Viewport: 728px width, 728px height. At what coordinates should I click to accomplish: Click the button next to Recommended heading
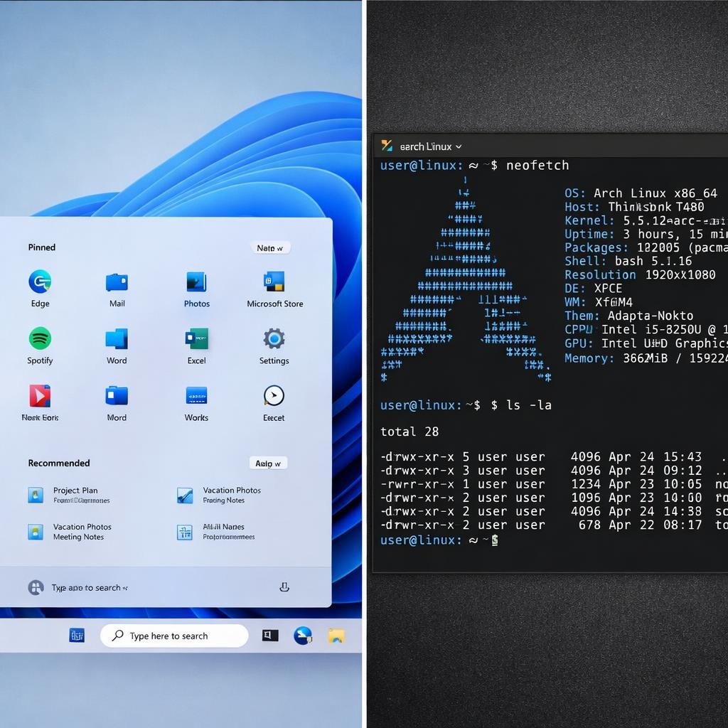[x=268, y=463]
